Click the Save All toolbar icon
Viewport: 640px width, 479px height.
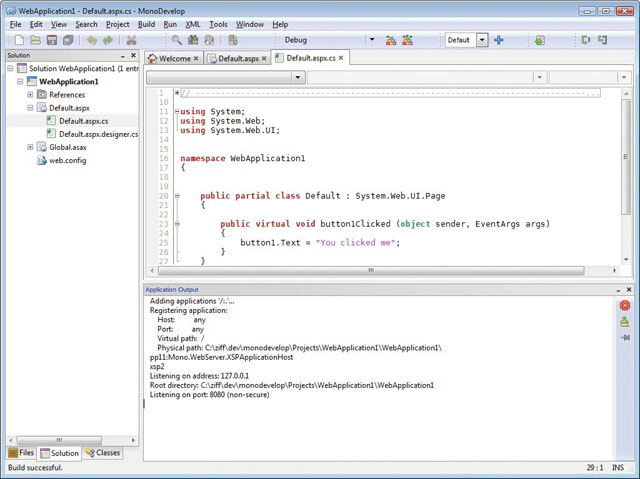point(68,40)
